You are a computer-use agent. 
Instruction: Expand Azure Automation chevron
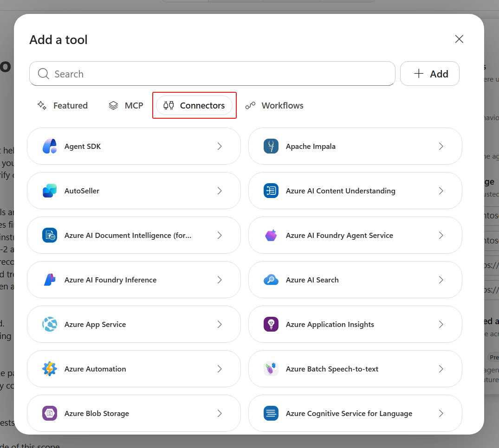tap(220, 369)
